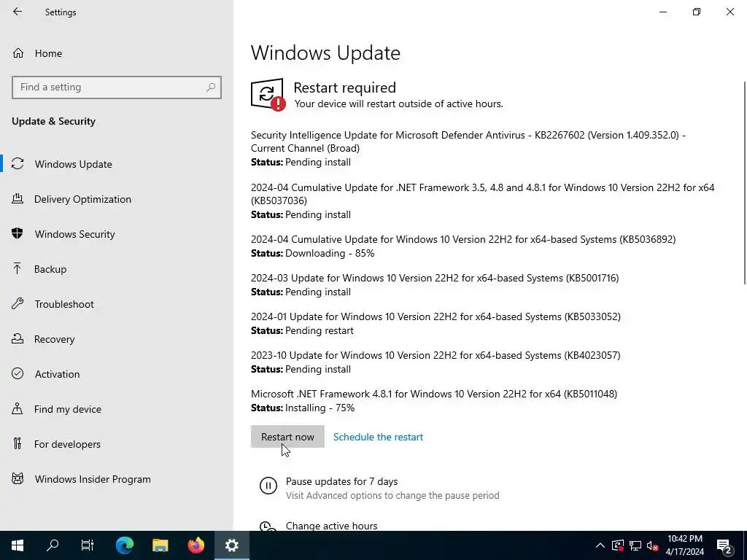Click the Update & Security heading
This screenshot has width=747, height=560.
pos(53,122)
